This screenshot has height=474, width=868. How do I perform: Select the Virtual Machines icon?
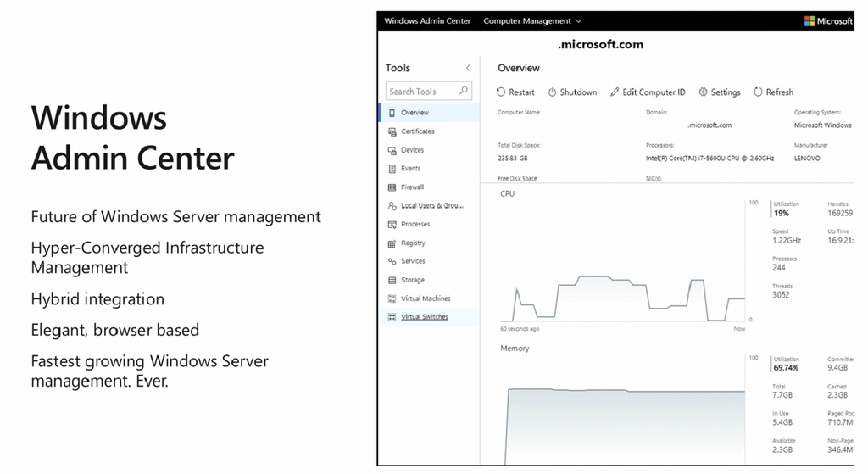pos(392,298)
